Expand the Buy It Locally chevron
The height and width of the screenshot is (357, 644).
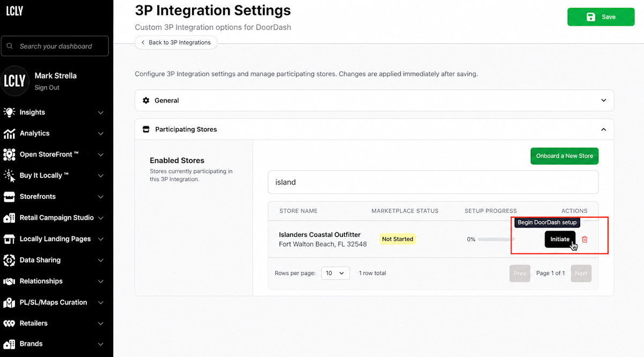pos(101,176)
